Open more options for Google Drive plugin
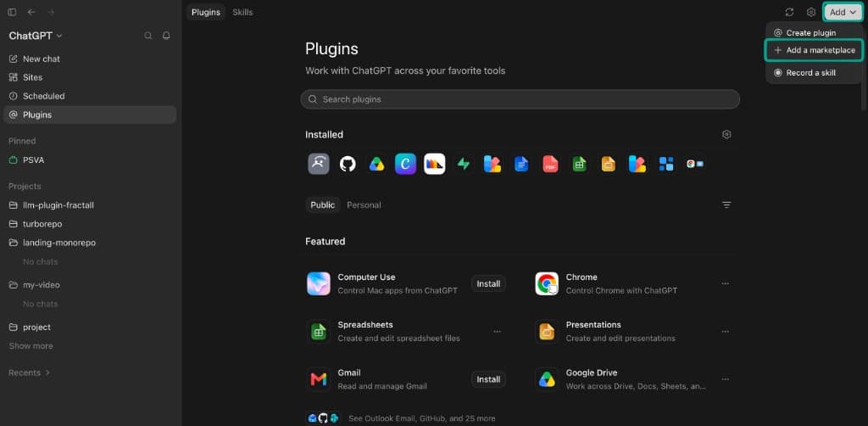Image resolution: width=868 pixels, height=426 pixels. click(x=726, y=379)
